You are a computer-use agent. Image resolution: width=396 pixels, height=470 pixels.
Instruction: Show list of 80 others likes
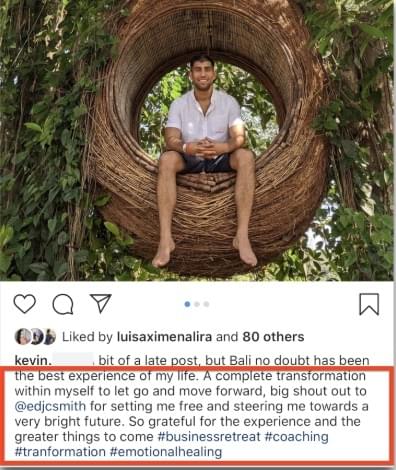273,337
